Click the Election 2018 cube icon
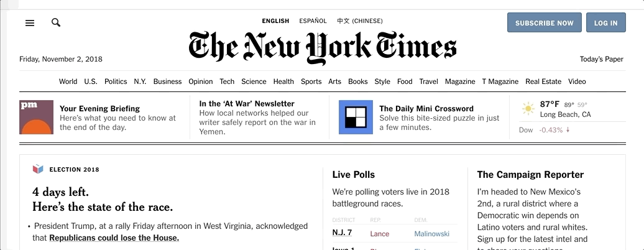This screenshot has width=644, height=250. (38, 169)
